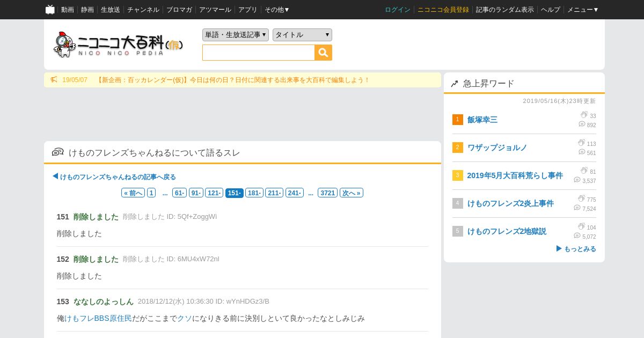
Task: Select current pagination 151-
Action: (x=234, y=193)
